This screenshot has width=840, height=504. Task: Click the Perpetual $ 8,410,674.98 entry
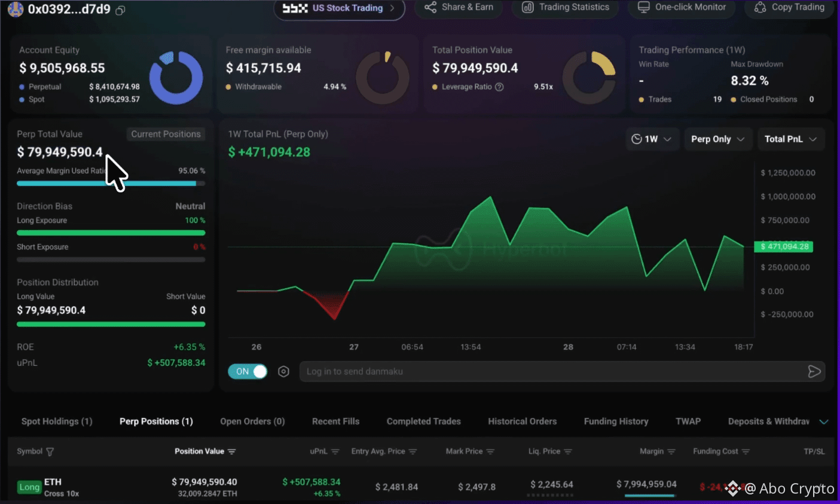click(79, 87)
